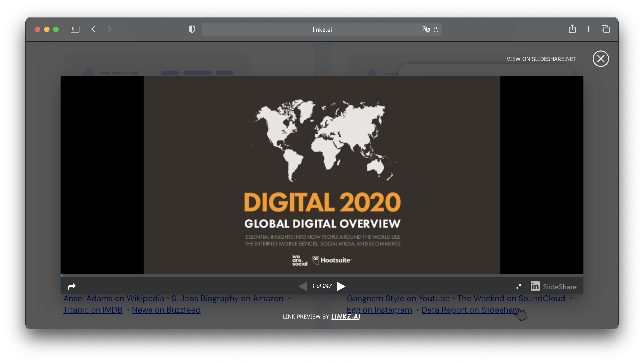Open the privacy shield report icon

[192, 29]
